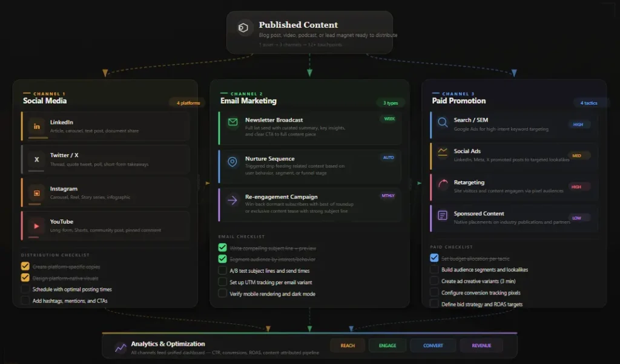The width and height of the screenshot is (620, 364).
Task: Open the Newsletter Broadcast envelope icon
Action: point(232,122)
